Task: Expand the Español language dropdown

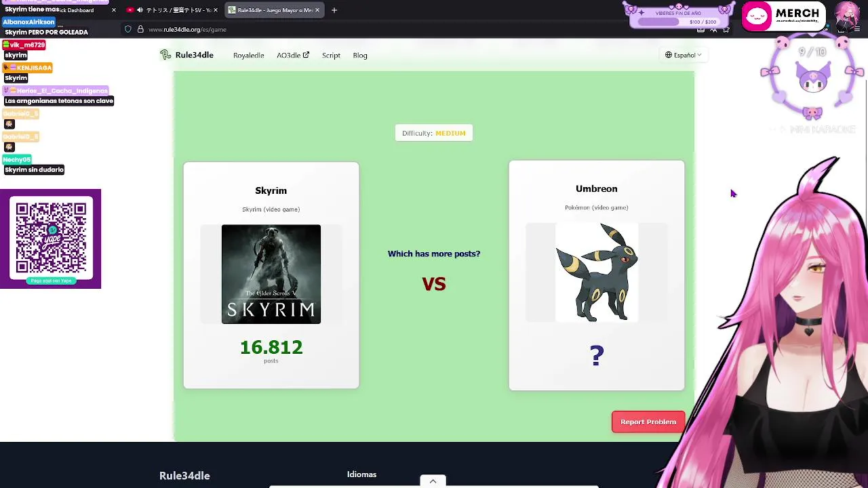Action: click(x=683, y=55)
